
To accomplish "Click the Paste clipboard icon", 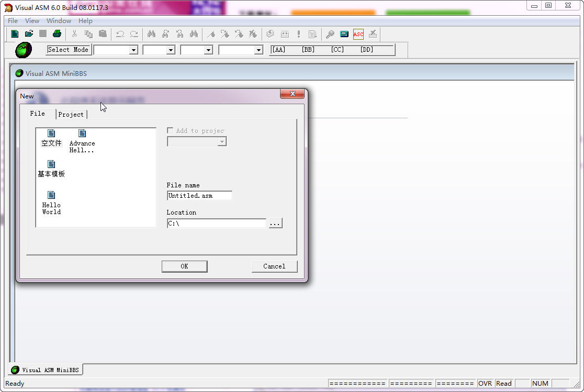I will 103,34.
